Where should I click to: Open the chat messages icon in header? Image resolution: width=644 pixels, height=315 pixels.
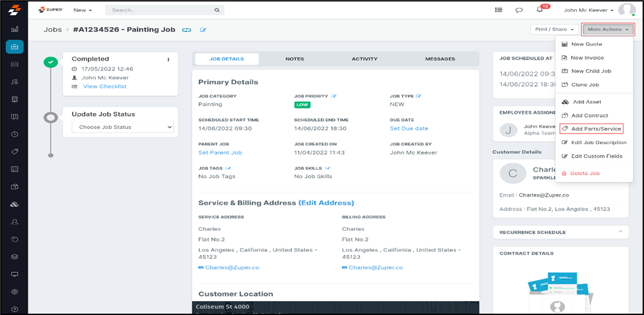coord(519,11)
